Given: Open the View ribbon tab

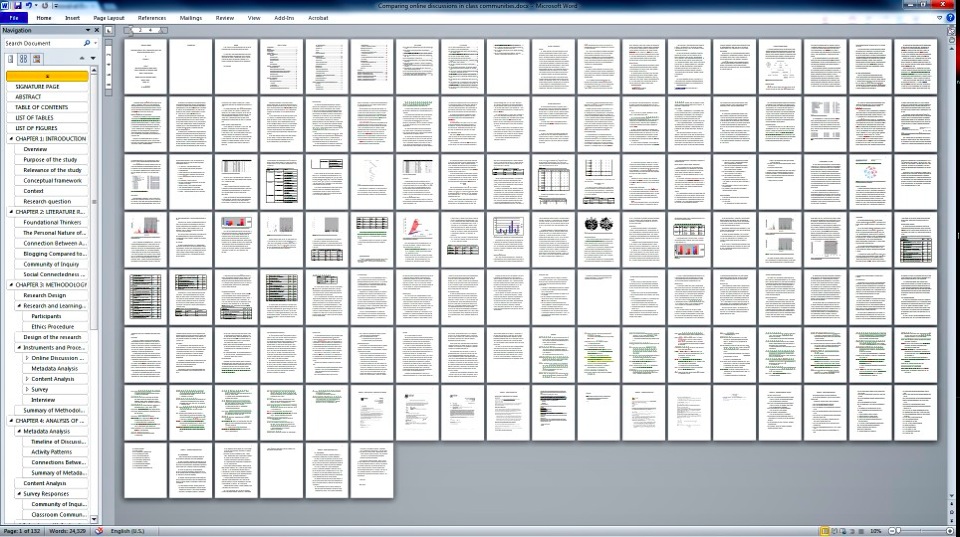Looking at the screenshot, I should pyautogui.click(x=253, y=18).
